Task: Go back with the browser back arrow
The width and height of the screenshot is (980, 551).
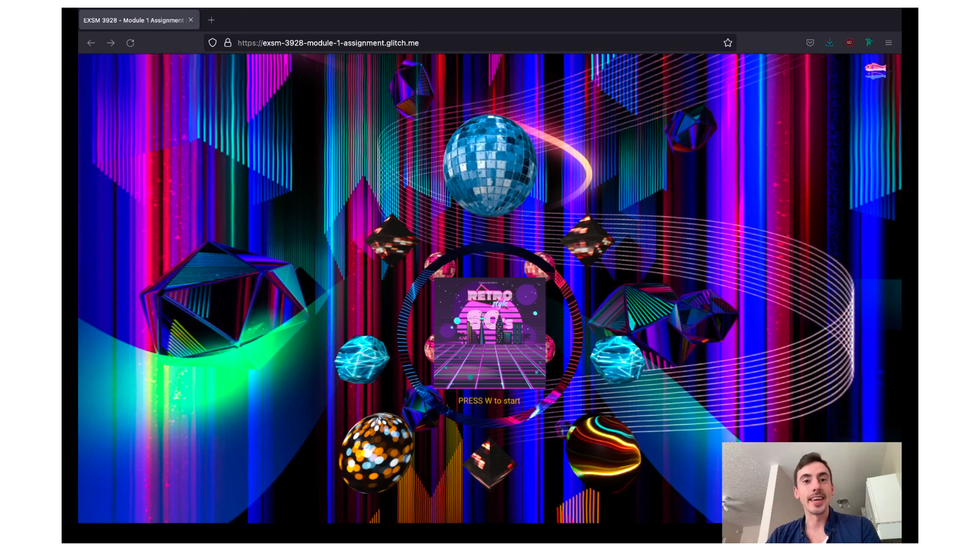Action: [91, 43]
